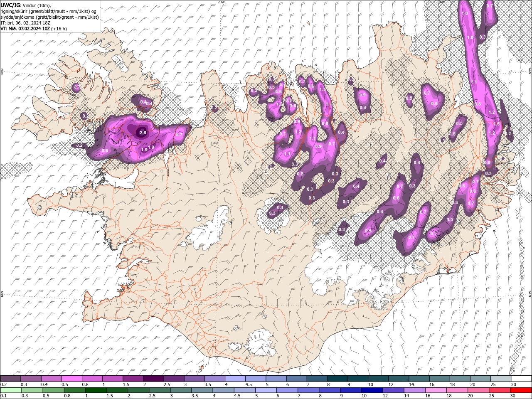Pick the darkest green swatch labeled 1, bottom row
This screenshot has width=532, height=399.
click(96, 390)
